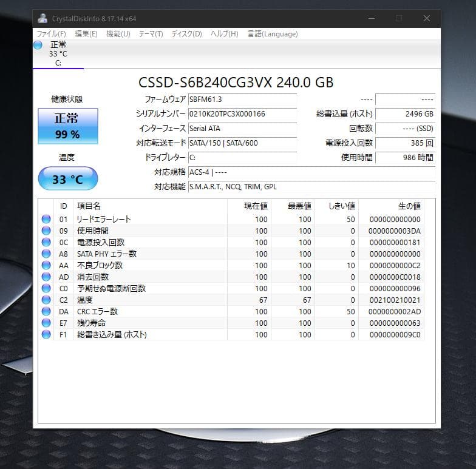Minimize the CrystalDiskInfo window
This screenshot has width=476, height=469.
point(372,18)
